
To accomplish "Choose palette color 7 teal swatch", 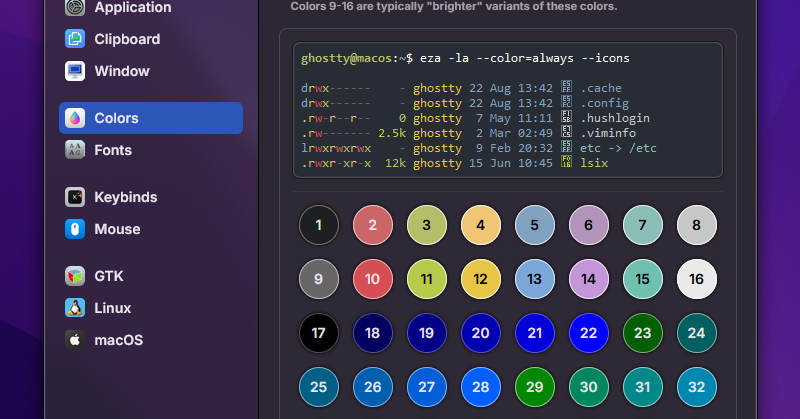I will 642,225.
